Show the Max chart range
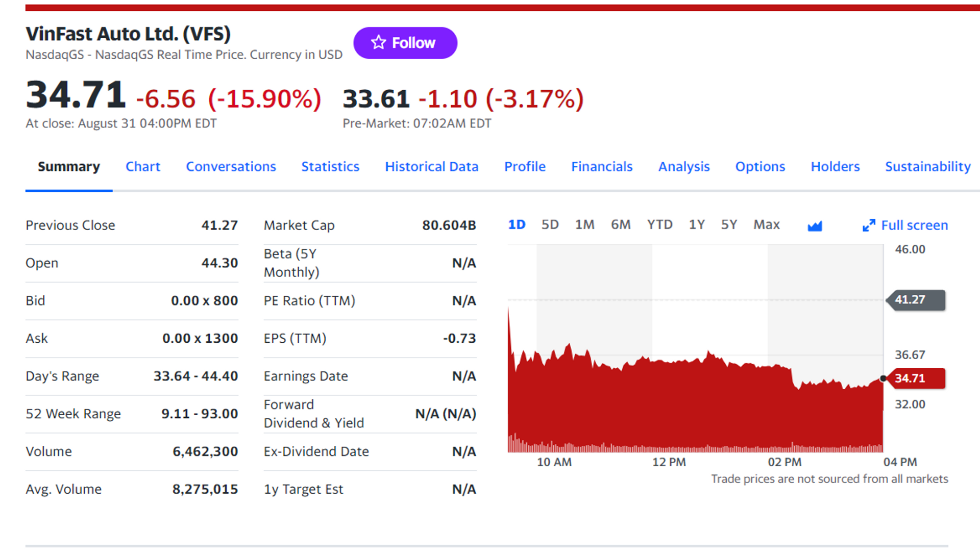 [x=767, y=224]
